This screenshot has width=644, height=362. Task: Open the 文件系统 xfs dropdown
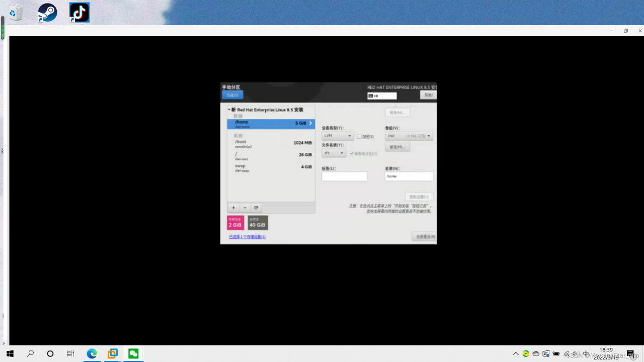[334, 153]
